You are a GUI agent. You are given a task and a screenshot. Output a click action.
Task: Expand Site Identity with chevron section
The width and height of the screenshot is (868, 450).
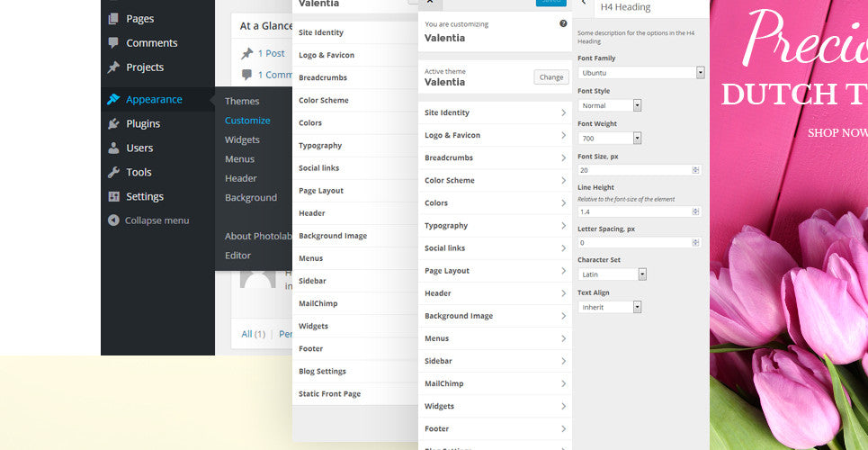(x=495, y=112)
